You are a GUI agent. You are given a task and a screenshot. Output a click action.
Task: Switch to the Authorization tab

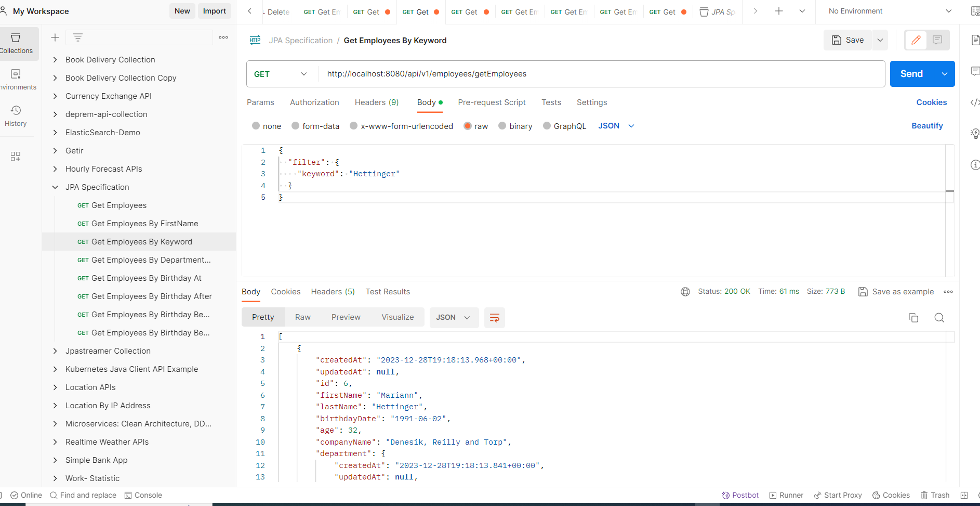pos(314,102)
